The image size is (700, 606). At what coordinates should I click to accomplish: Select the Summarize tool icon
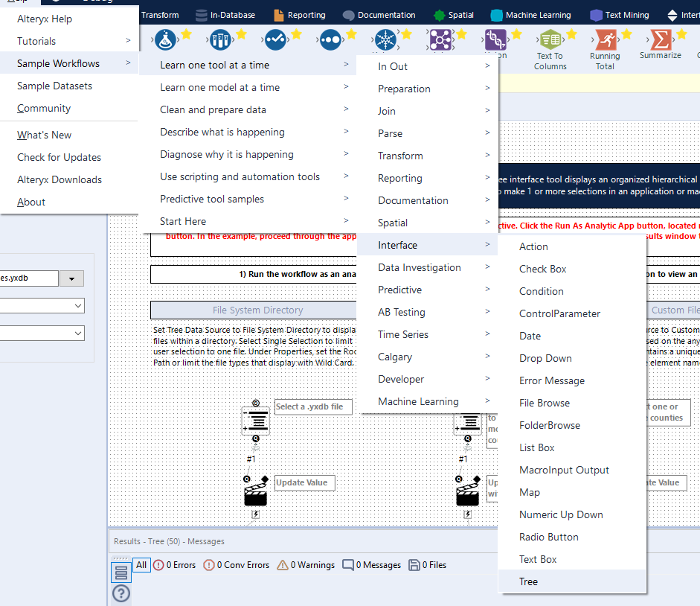point(661,39)
